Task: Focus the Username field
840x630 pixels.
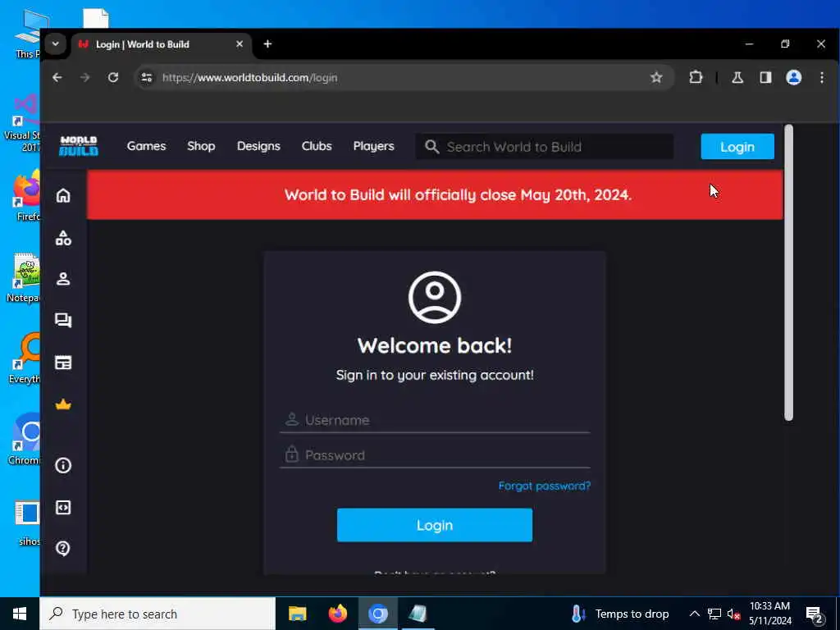Action: click(435, 420)
